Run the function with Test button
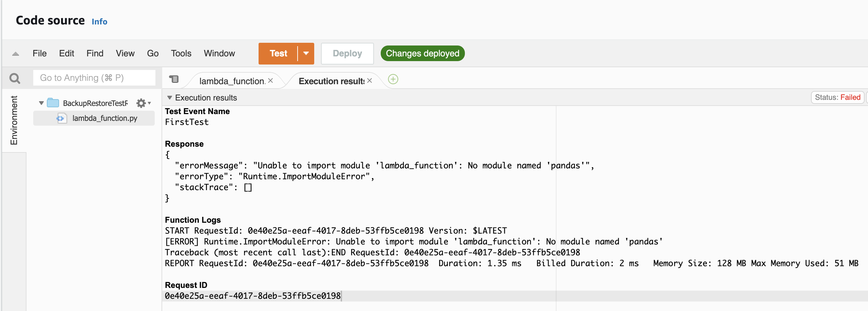 [x=278, y=54]
